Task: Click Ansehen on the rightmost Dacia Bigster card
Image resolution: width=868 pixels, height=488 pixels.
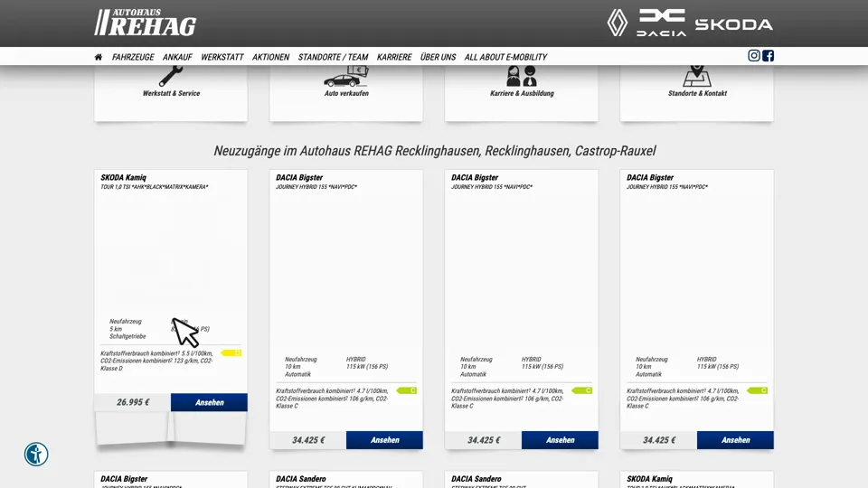Action: coord(735,440)
